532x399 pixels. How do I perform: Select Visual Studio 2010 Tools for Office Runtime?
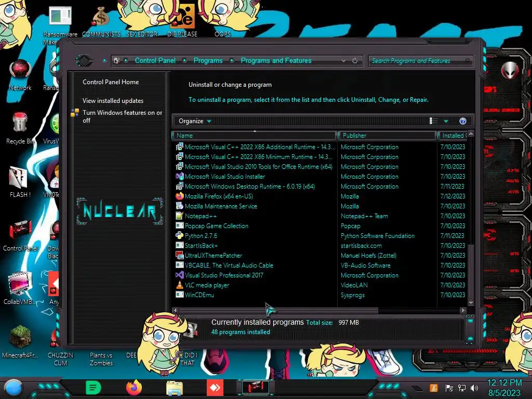click(321, 167)
